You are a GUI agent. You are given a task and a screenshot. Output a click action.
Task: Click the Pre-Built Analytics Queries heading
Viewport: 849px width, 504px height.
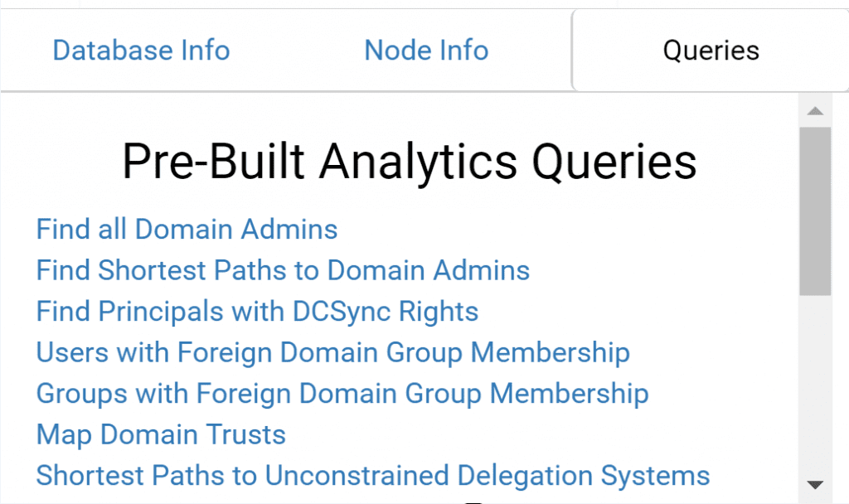click(409, 161)
